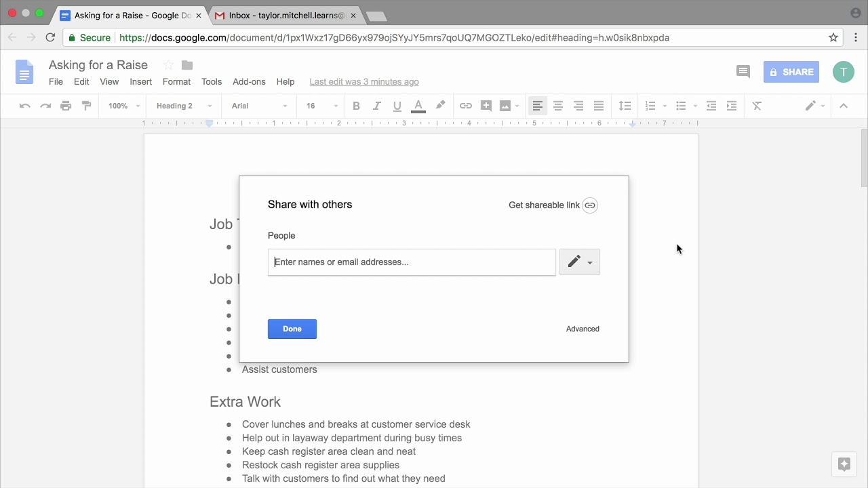
Task: Click the Insert image icon
Action: click(x=505, y=106)
